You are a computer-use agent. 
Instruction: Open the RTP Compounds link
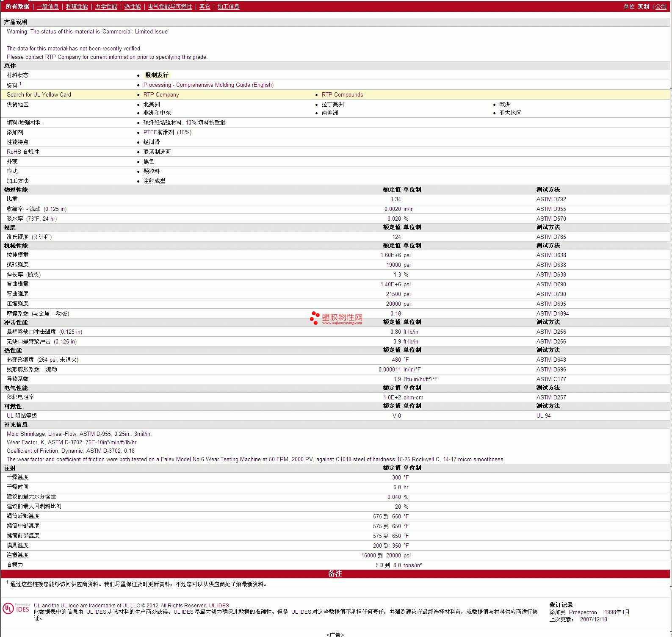342,95
